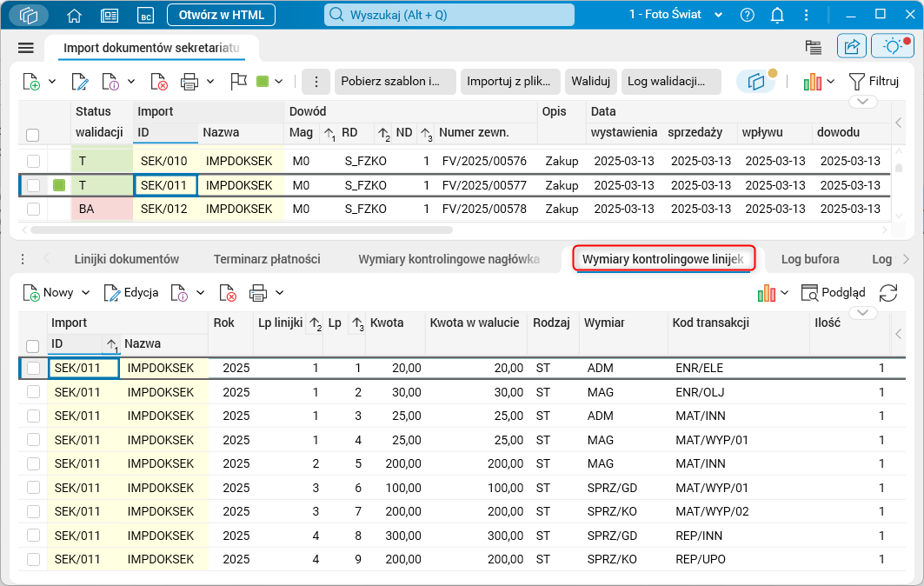Click the refresh icon in lower panel

click(x=888, y=293)
